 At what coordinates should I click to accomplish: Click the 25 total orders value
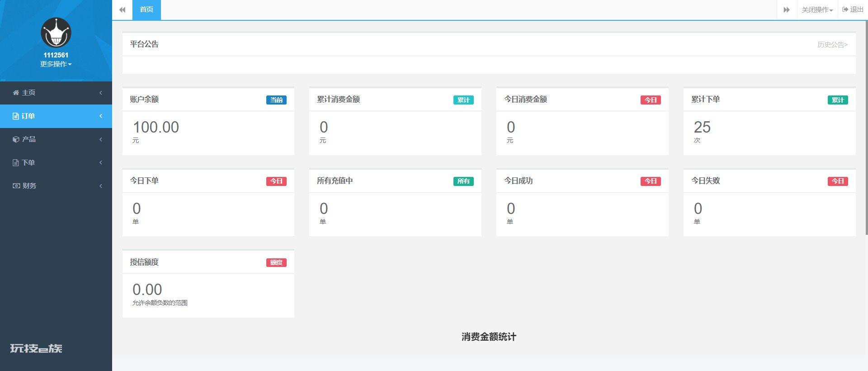point(702,127)
